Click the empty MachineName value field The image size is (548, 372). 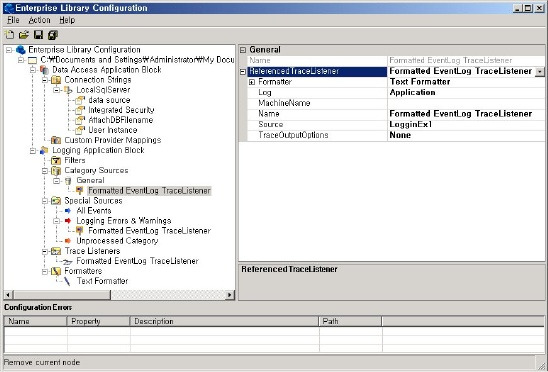[466, 103]
